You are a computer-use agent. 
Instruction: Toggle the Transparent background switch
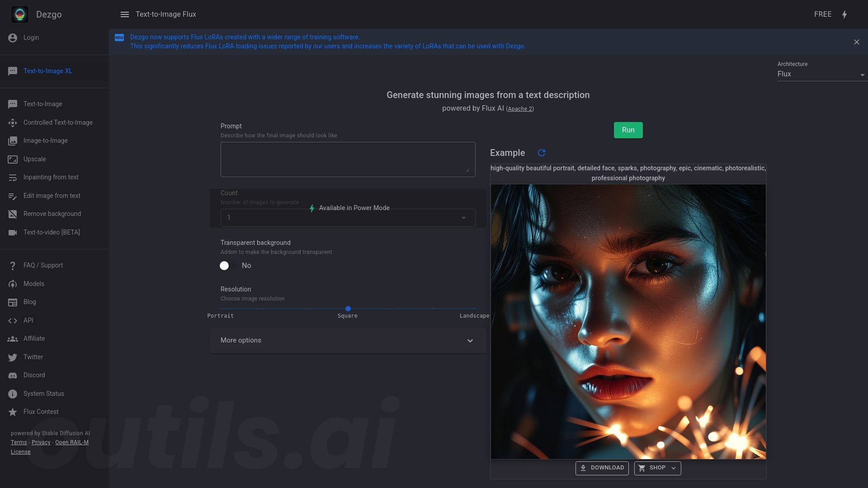(224, 266)
